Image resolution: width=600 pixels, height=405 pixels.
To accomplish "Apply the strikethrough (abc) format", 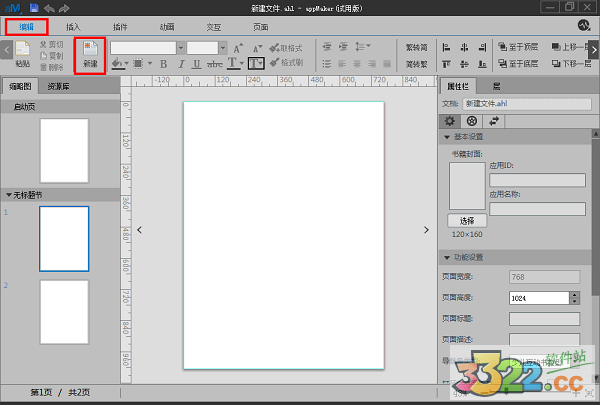I will tap(215, 63).
